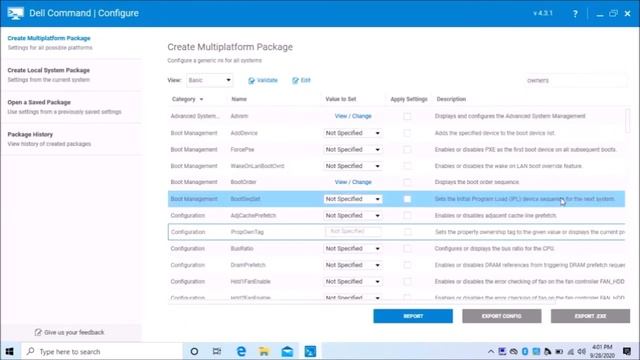
Task: Tick Apply Settings checkbox for DramPrefetch
Action: click(407, 265)
